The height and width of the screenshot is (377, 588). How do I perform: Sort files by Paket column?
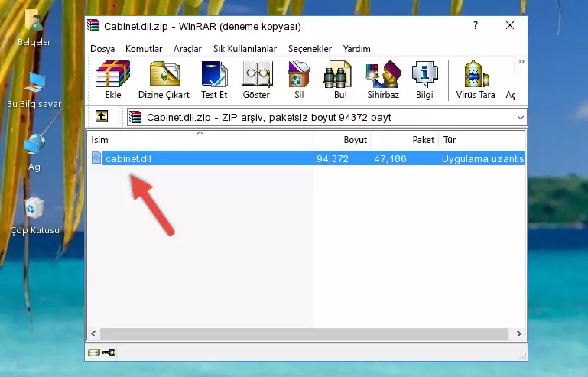tap(404, 140)
